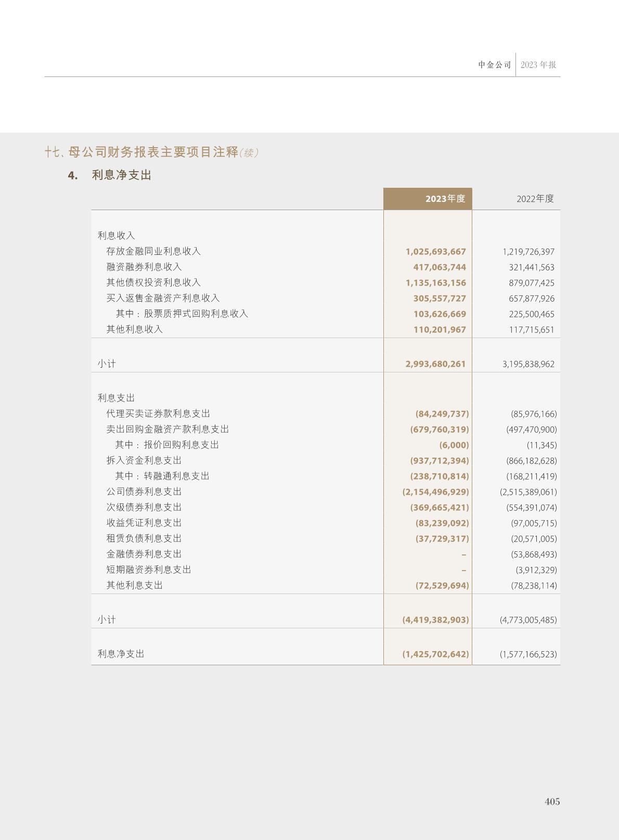Viewport: 619px width, 840px height.
Task: Click the 拆入资金利息支出 row label
Action: click(144, 460)
